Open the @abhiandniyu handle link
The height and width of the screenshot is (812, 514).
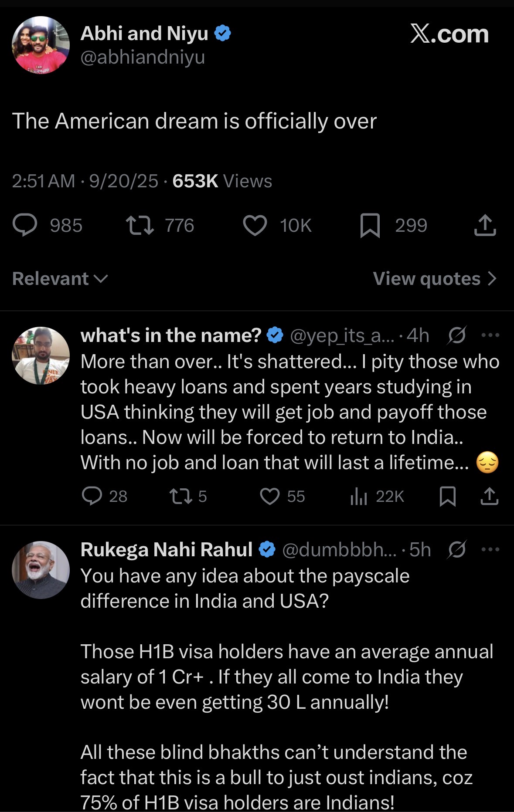(143, 58)
